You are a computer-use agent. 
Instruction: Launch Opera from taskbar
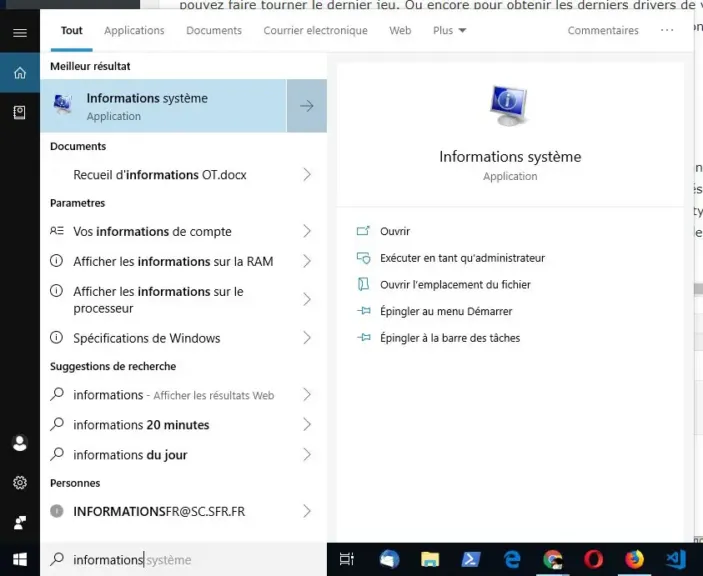coord(594,559)
